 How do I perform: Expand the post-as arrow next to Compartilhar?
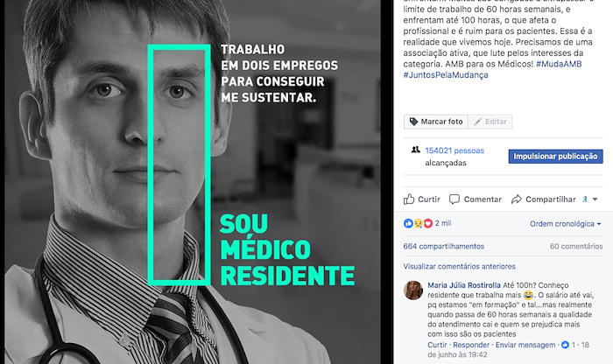coord(595,199)
